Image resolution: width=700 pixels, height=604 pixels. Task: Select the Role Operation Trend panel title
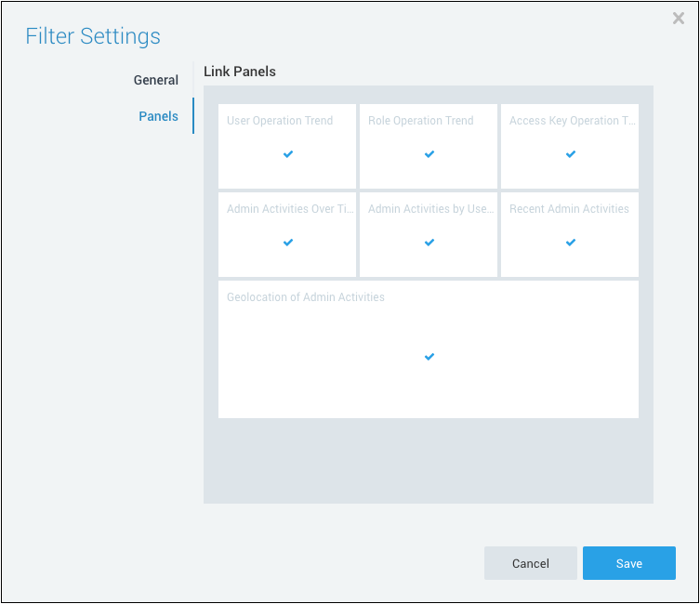pyautogui.click(x=420, y=121)
